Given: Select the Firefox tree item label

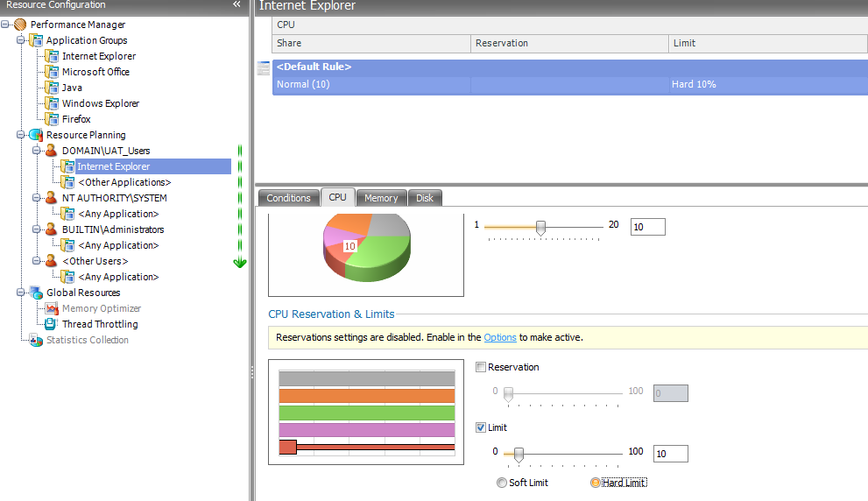Looking at the screenshot, I should pyautogui.click(x=76, y=119).
